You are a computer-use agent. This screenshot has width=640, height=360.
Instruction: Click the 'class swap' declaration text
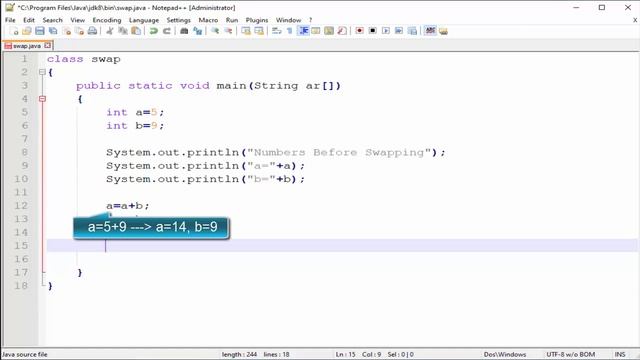(84, 59)
